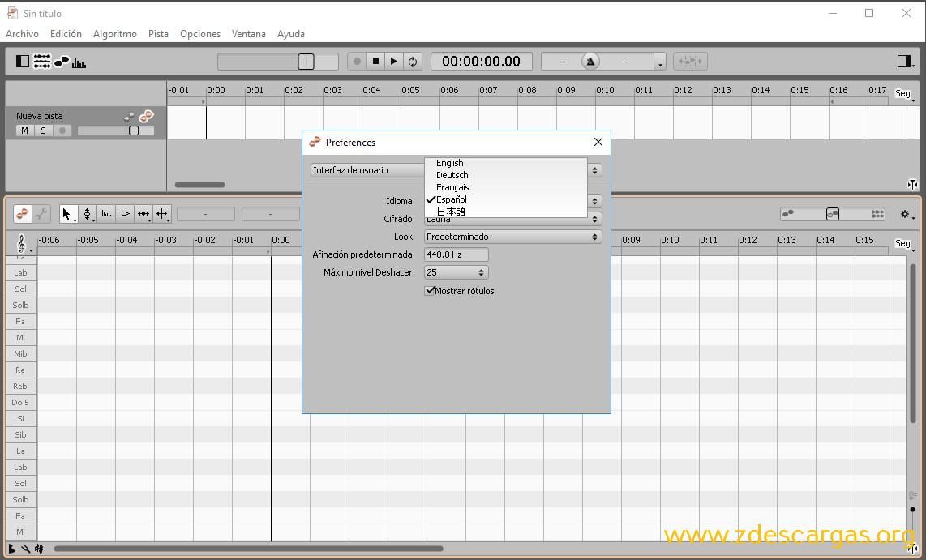The height and width of the screenshot is (560, 926).
Task: Click the auto-stretch blobs toolbar button
Action: (690, 62)
